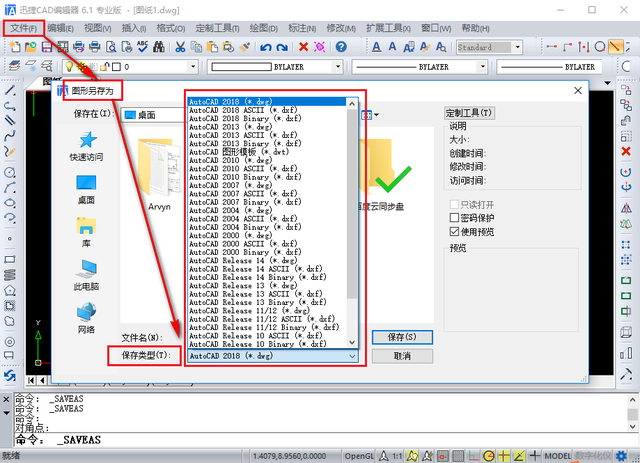Click the Match Properties brush icon

pos(244,47)
